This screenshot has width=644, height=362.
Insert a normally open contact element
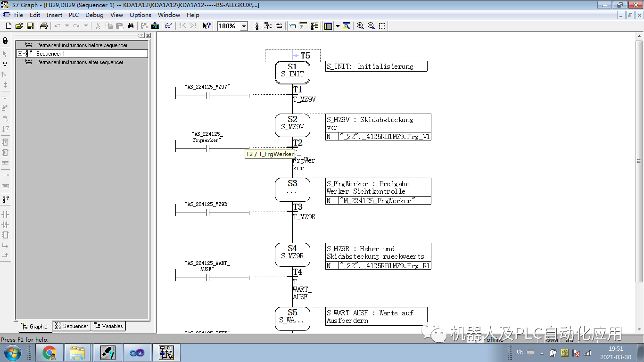(5, 214)
